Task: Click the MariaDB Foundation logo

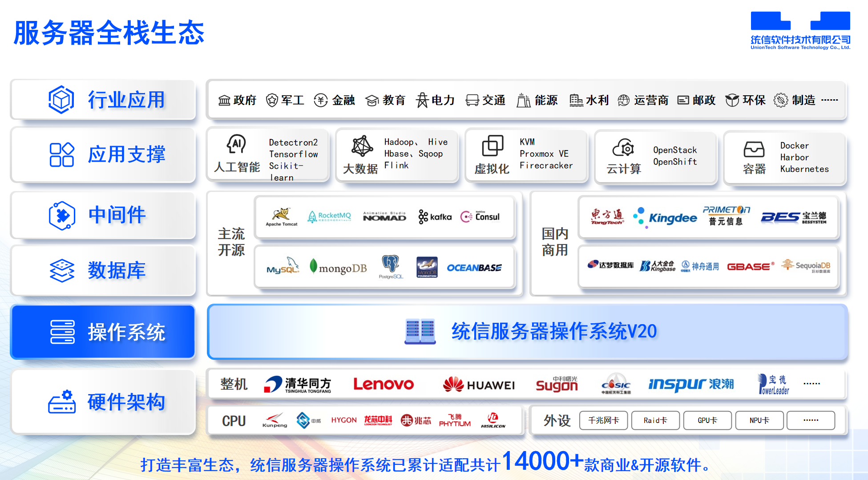Action: pos(427,267)
